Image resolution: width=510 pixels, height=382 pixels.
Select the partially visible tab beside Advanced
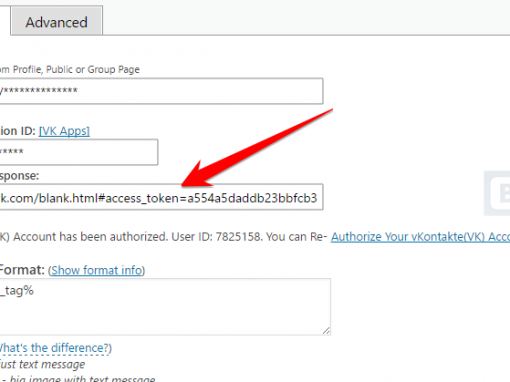pyautogui.click(x=5, y=20)
